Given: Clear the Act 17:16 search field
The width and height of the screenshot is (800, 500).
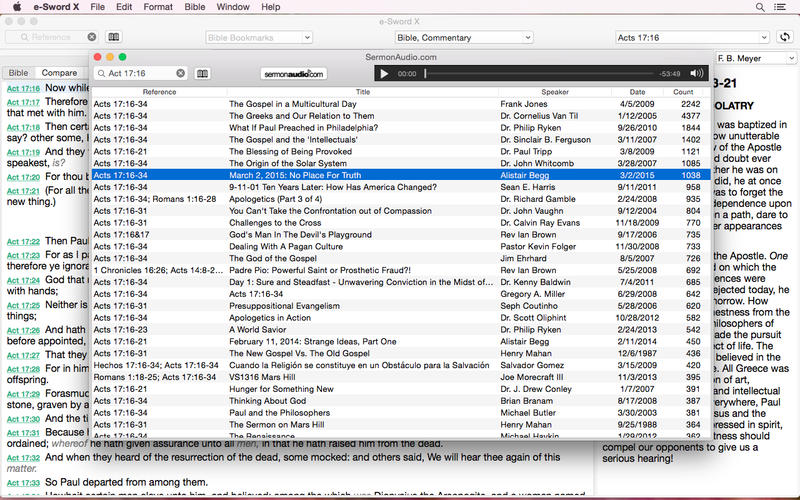Looking at the screenshot, I should tap(181, 73).
